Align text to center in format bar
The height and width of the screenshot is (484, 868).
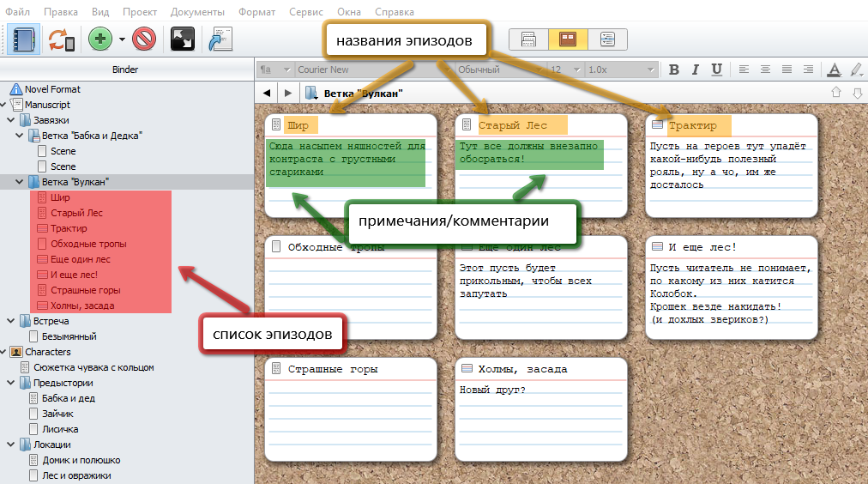point(763,70)
